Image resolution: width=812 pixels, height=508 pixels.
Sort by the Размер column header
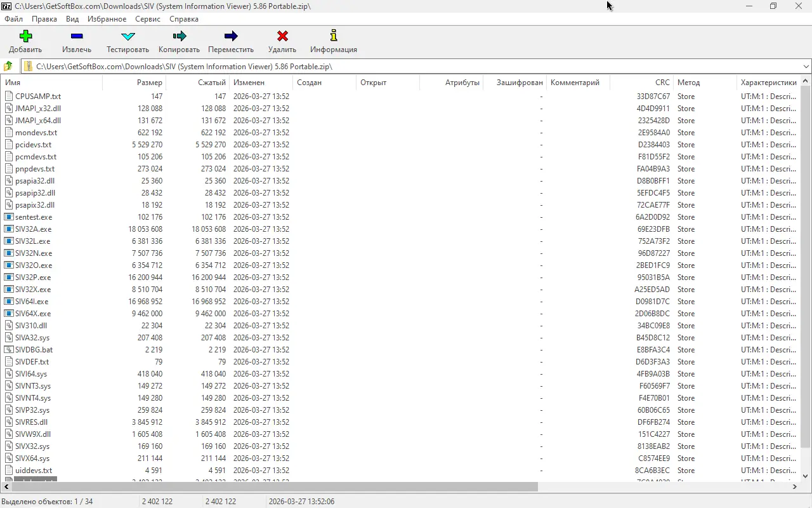(x=149, y=83)
